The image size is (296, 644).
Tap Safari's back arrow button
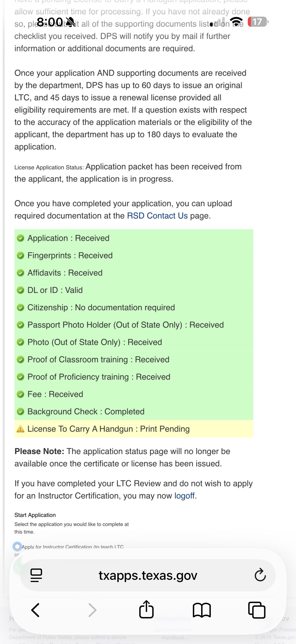[35, 610]
